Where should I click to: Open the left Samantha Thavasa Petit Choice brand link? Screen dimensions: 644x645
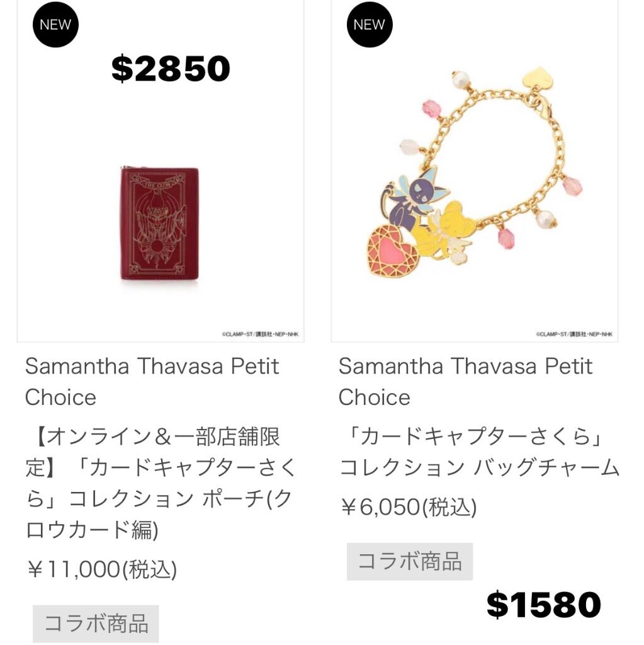click(152, 381)
